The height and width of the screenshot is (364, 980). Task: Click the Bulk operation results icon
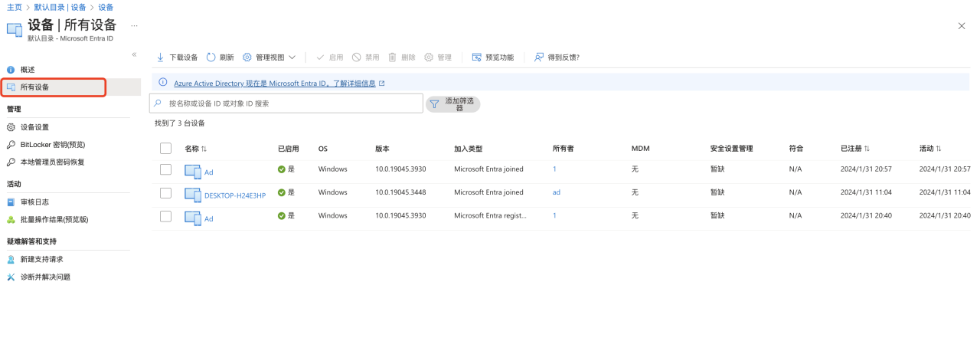(x=11, y=220)
